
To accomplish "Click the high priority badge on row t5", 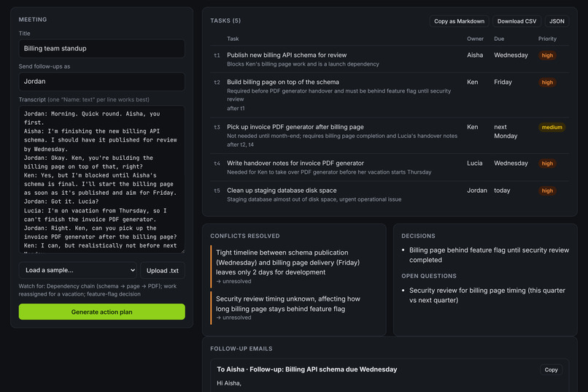I will pyautogui.click(x=547, y=191).
